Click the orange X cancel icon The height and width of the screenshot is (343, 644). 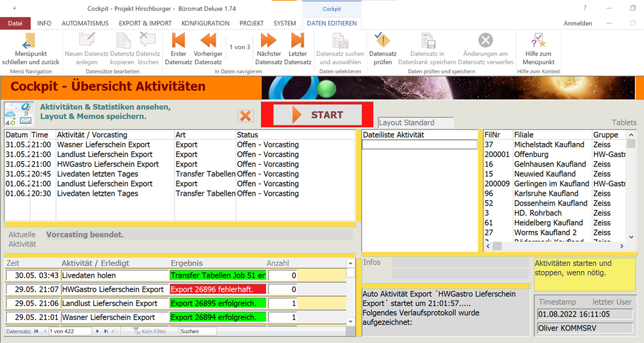[x=245, y=116]
